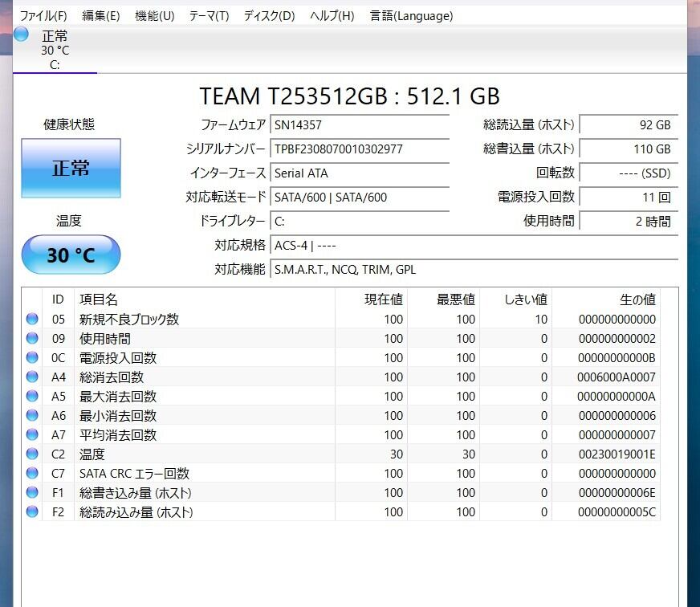Screen dimensions: 700x607
Task: Click status orb for C2 温度 row
Action: tap(32, 454)
